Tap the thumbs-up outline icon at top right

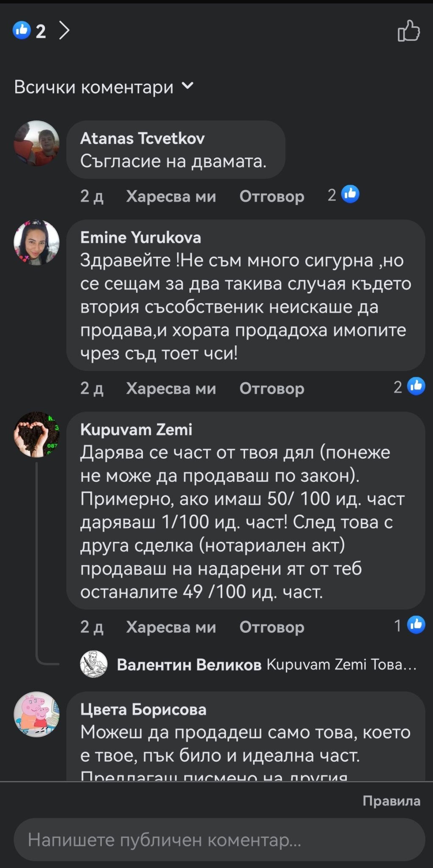408,31
